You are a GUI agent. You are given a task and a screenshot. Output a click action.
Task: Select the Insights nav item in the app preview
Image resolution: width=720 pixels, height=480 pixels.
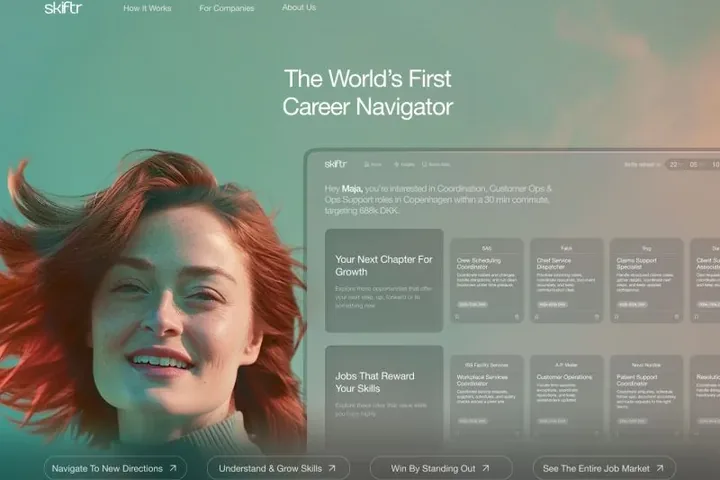(x=404, y=164)
